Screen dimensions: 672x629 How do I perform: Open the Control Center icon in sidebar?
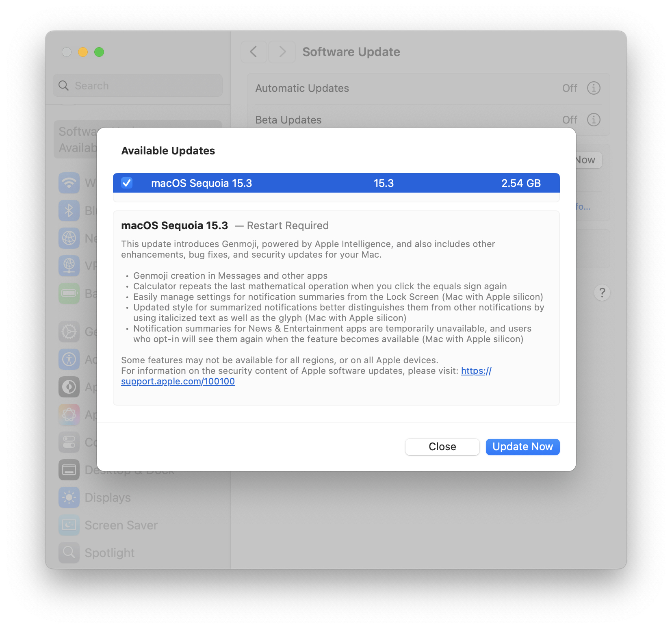click(69, 442)
